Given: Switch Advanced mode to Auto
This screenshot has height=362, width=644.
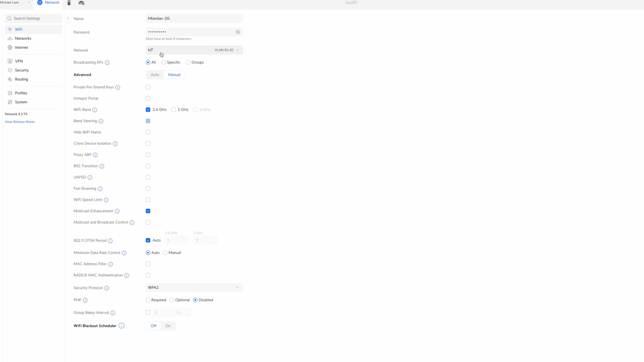Looking at the screenshot, I should tap(155, 74).
